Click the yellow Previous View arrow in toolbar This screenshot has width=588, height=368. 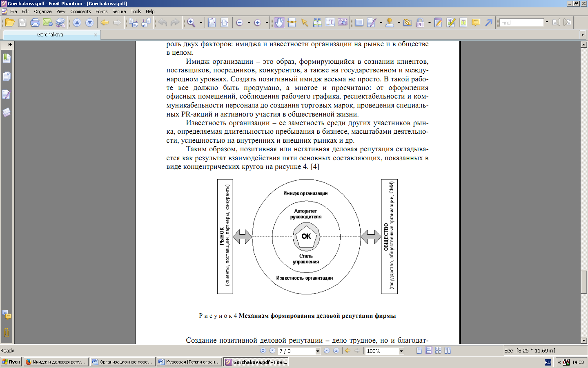click(105, 22)
